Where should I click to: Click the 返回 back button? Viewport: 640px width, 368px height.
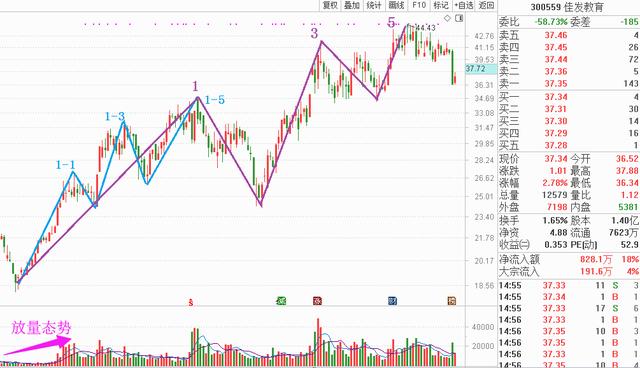coord(486,5)
